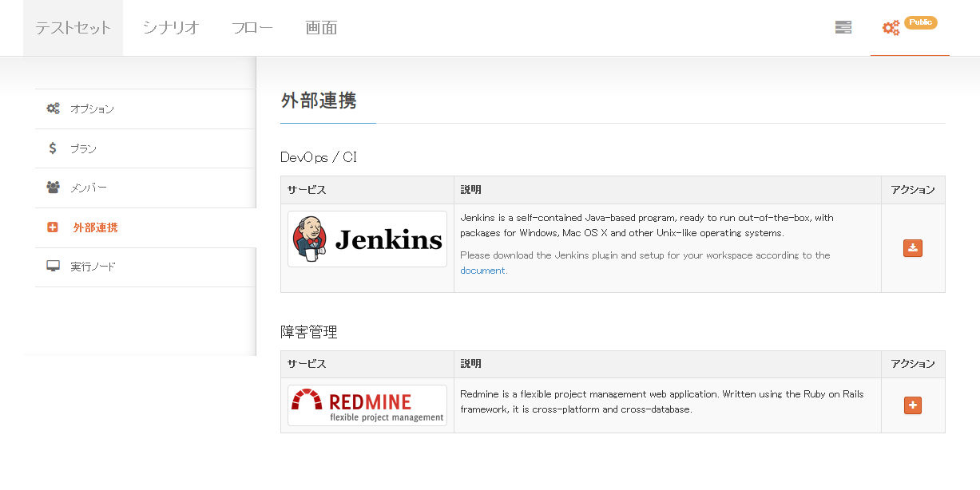Download the Jenkins plugin with the orange button
The height and width of the screenshot is (490, 980).
tap(913, 248)
